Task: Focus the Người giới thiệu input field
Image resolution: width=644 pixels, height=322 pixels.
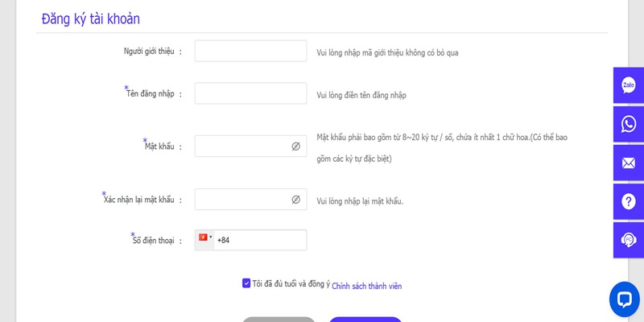Action: point(250,51)
